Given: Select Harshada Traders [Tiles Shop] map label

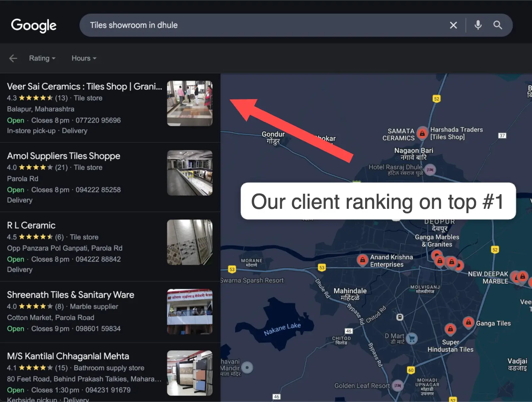Looking at the screenshot, I should point(456,133).
